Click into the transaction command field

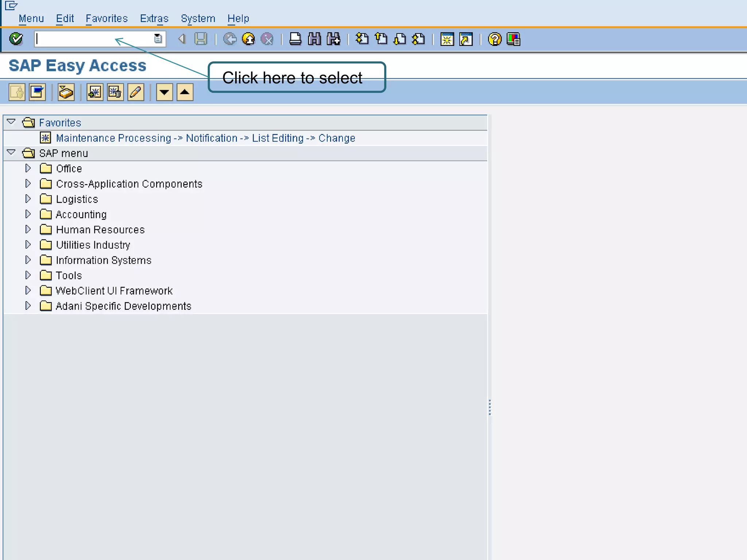tap(93, 39)
